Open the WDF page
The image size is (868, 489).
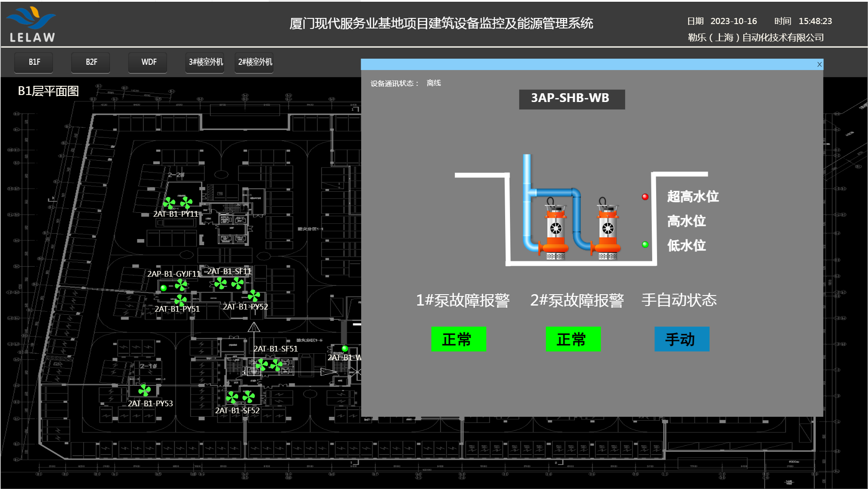click(x=148, y=62)
